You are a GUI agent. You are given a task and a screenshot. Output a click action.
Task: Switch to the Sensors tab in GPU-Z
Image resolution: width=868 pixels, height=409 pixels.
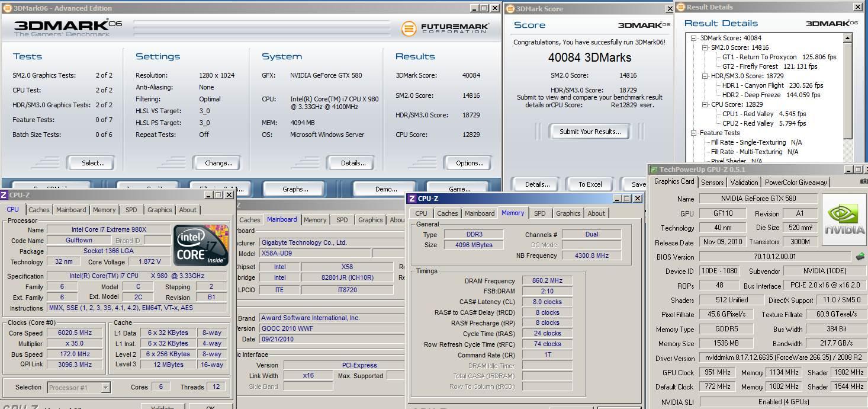712,183
